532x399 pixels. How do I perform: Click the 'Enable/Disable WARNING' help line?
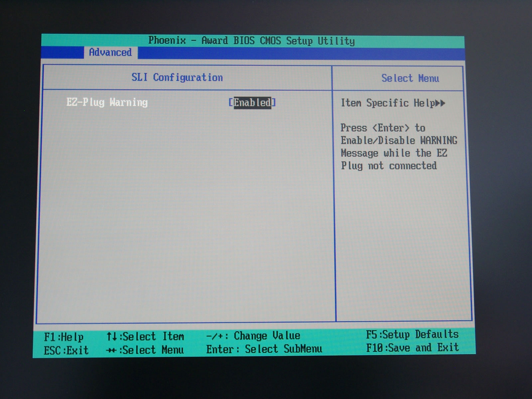point(399,141)
